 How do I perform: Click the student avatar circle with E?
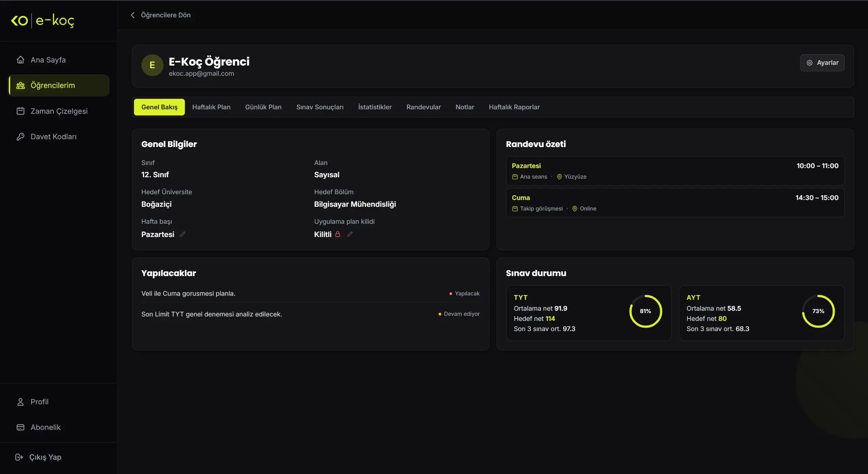point(152,65)
